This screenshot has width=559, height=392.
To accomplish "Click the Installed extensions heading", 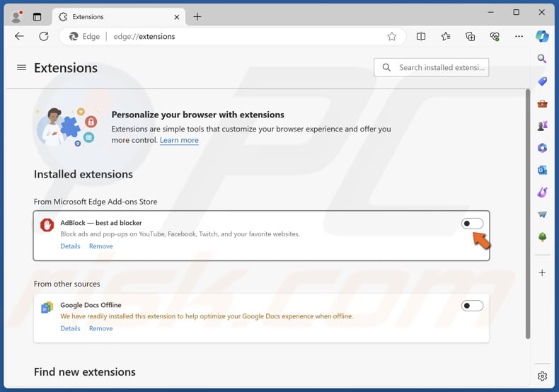I will tap(83, 174).
